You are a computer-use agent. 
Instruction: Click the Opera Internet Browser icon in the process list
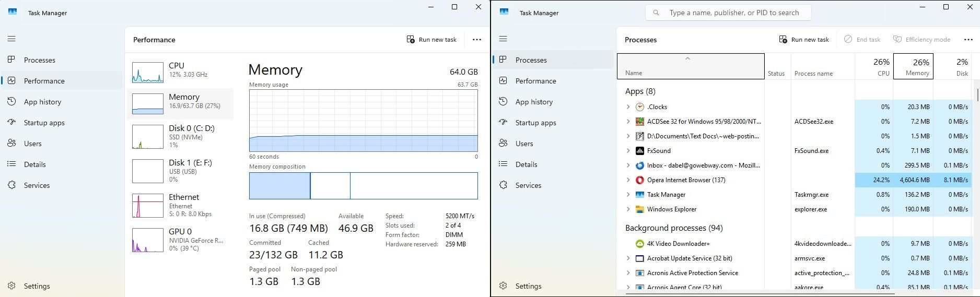[639, 180]
